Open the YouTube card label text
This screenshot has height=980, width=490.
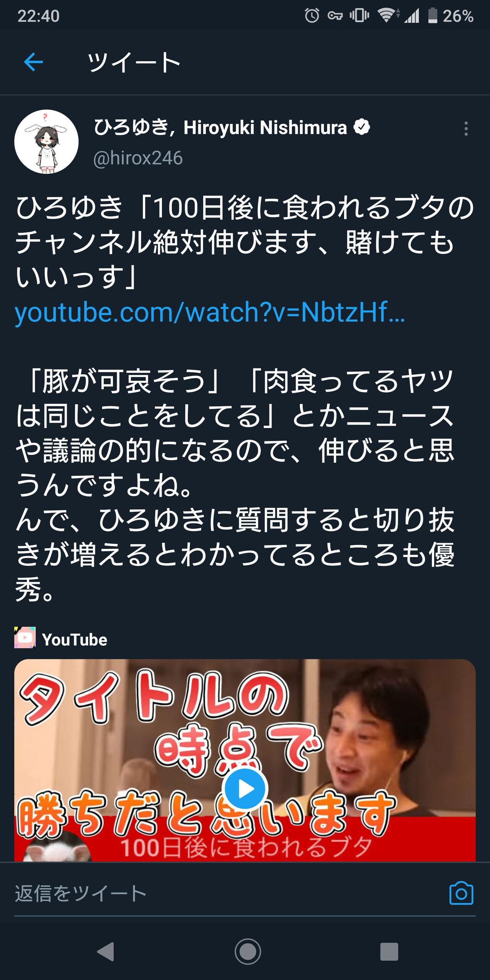[x=75, y=640]
